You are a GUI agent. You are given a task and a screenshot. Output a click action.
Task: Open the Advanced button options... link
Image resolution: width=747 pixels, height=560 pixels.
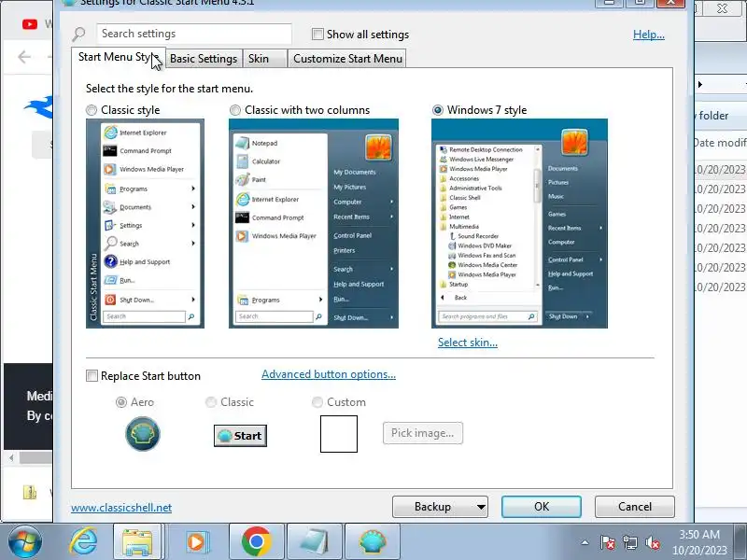[329, 374]
